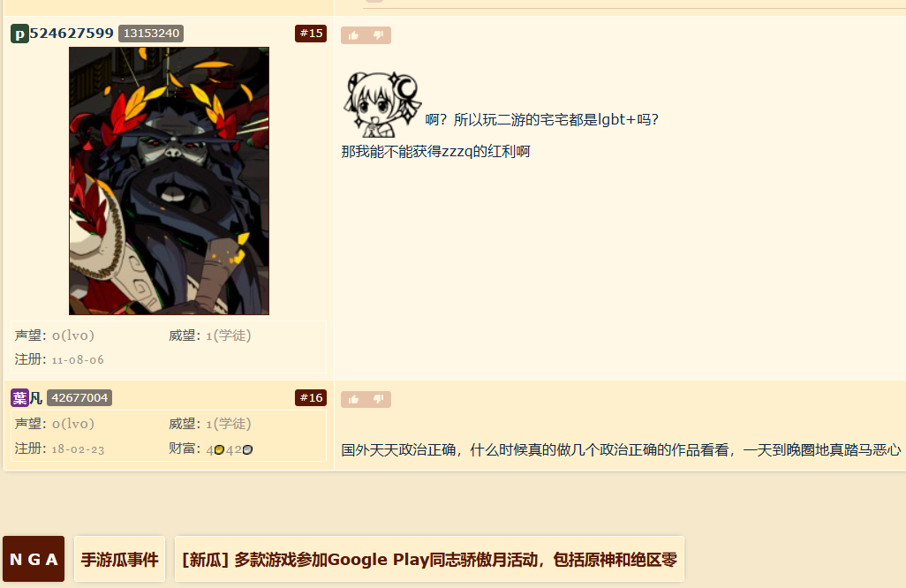The width and height of the screenshot is (906, 588).
Task: Open the NGA home breadcrumb
Action: click(34, 559)
